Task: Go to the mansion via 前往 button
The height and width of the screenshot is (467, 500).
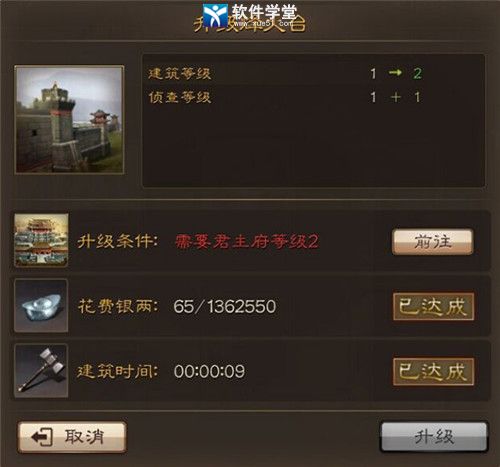Action: tap(432, 242)
